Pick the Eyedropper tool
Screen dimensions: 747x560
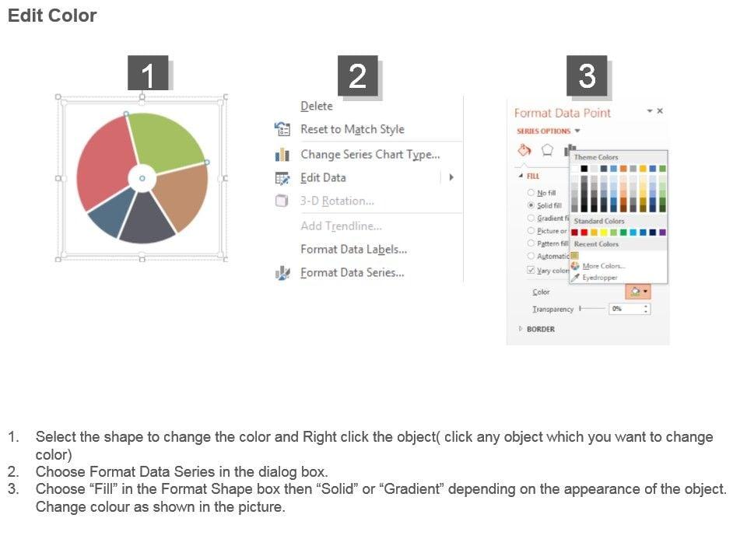click(x=575, y=277)
